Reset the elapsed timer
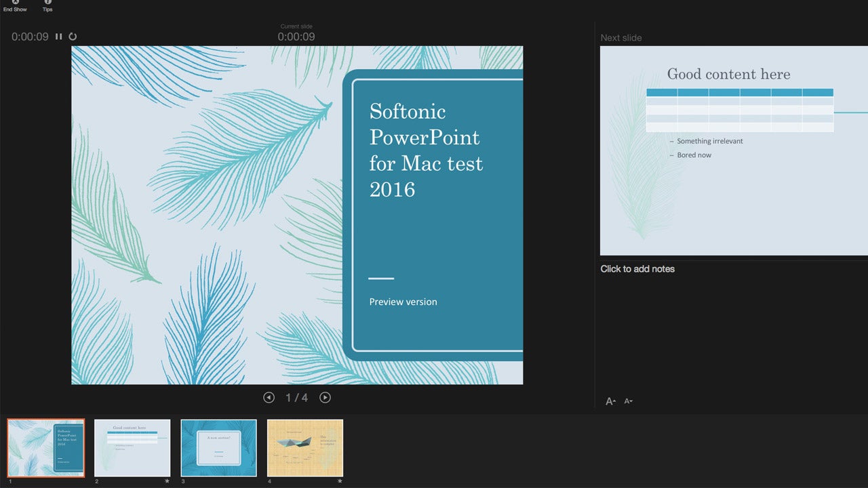 (x=73, y=37)
